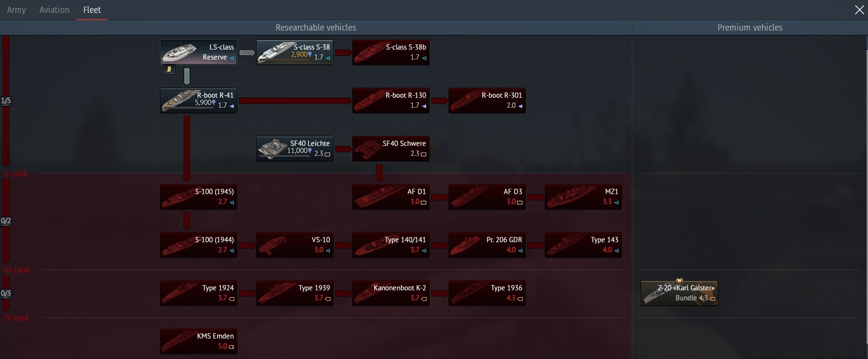
Task: Close the research tree window
Action: [859, 10]
